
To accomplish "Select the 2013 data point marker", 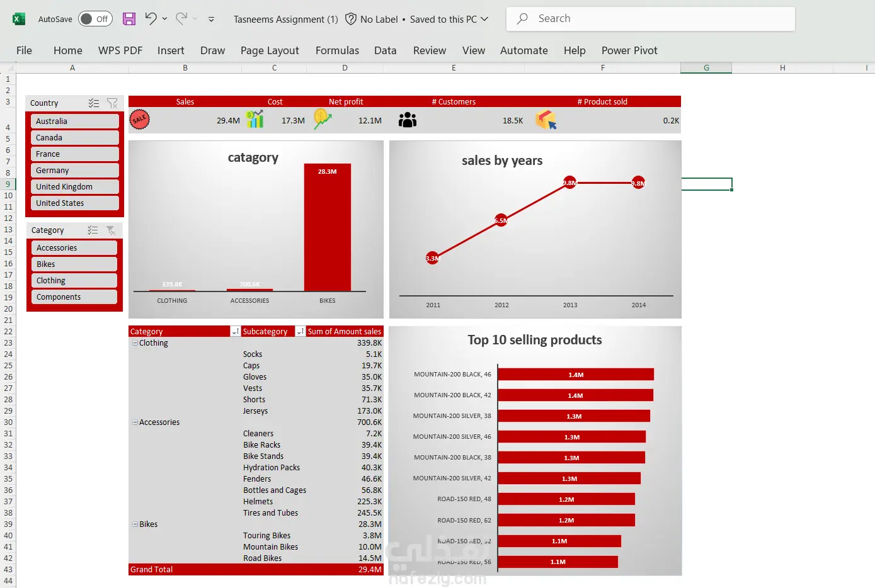I will [569, 183].
